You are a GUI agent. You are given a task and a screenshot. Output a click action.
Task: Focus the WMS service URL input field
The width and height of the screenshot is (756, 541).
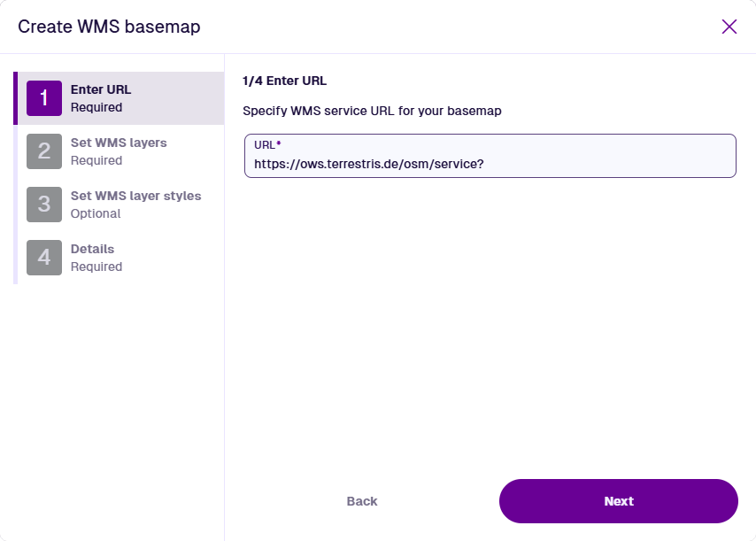click(x=490, y=164)
